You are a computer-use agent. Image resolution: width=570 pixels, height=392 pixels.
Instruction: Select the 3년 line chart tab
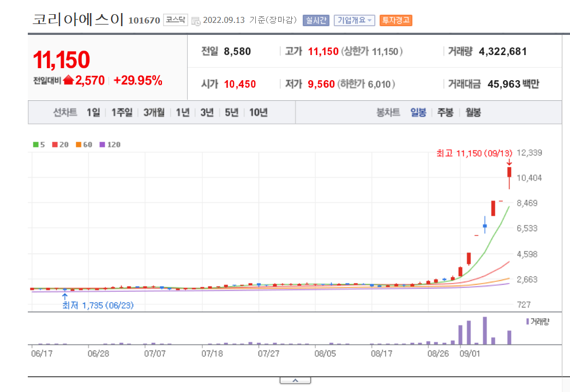[207, 113]
